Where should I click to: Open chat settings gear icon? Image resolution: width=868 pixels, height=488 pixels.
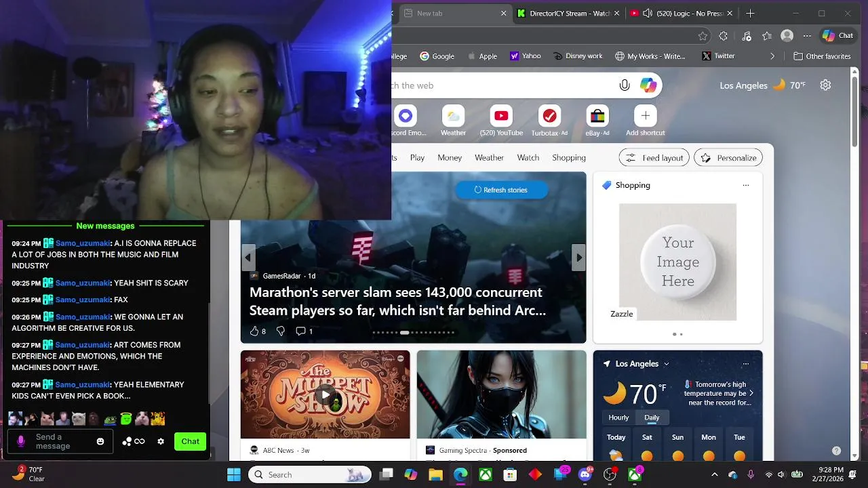[161, 441]
